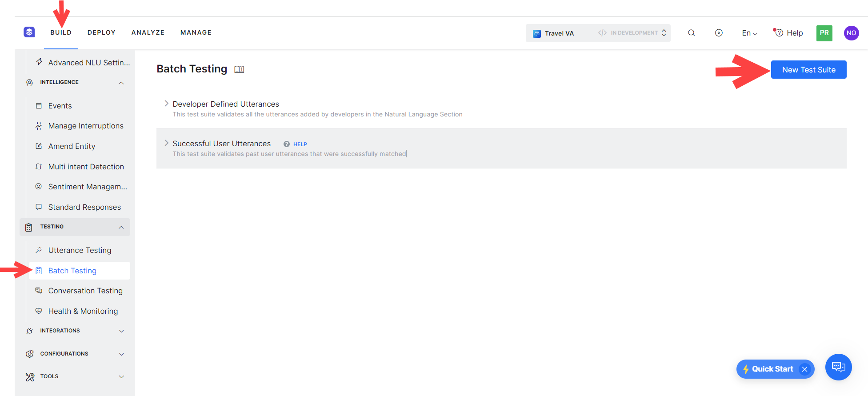Open the chat support bubble icon
This screenshot has width=868, height=396.
[838, 367]
